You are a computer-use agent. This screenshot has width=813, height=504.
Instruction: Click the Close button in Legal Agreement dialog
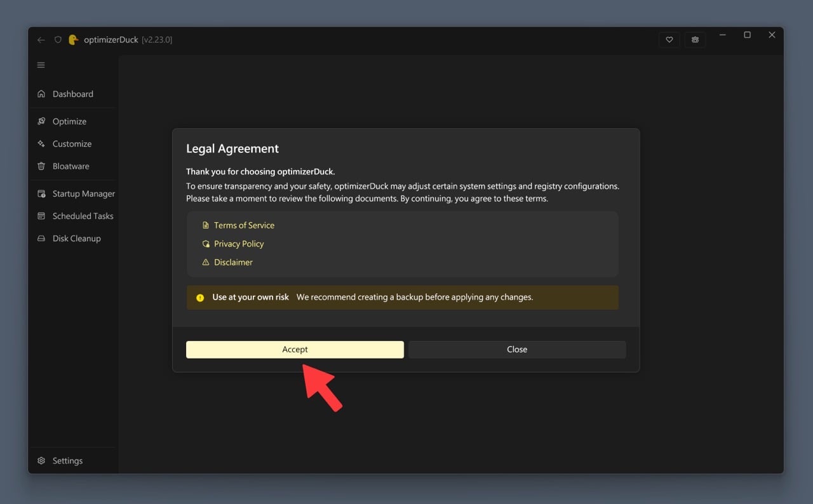pyautogui.click(x=517, y=350)
